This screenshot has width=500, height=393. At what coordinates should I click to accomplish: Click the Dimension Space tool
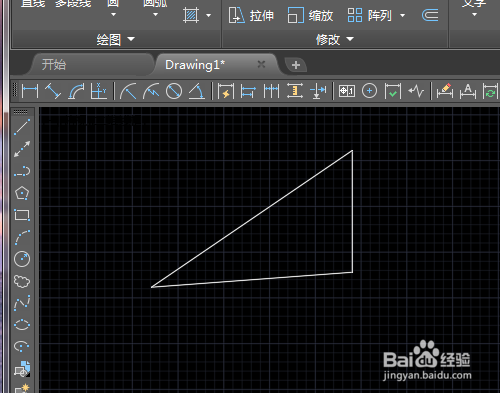(295, 91)
